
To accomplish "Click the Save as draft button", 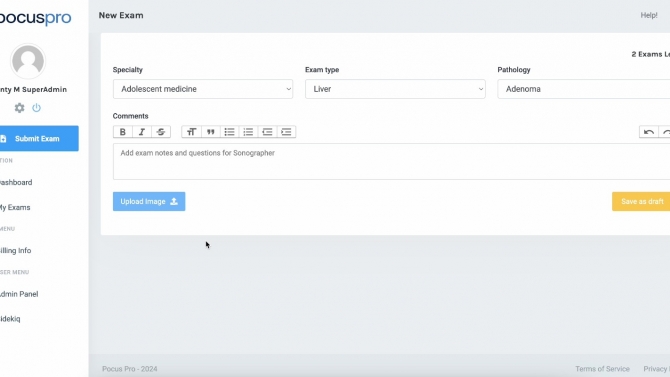I will pyautogui.click(x=641, y=201).
